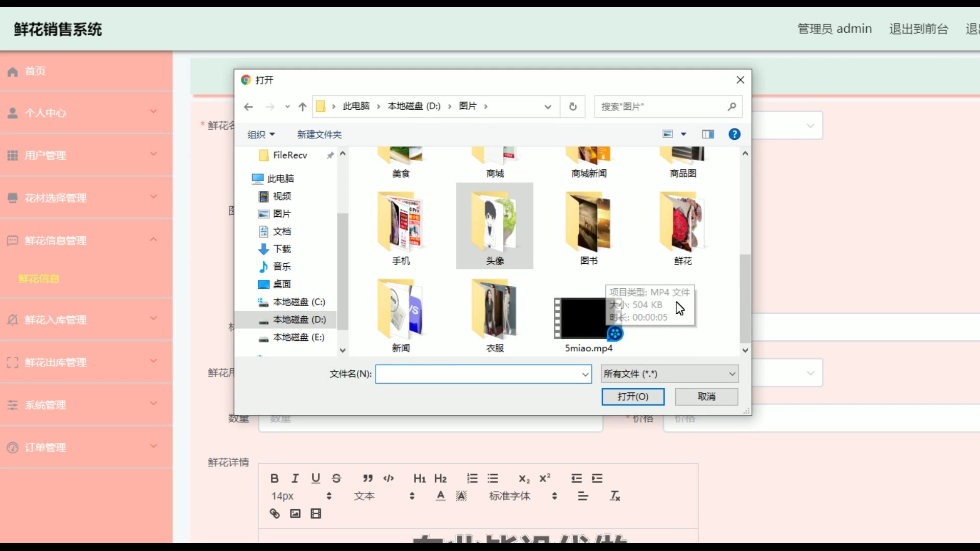Click the insert link icon in the editor

[275, 513]
